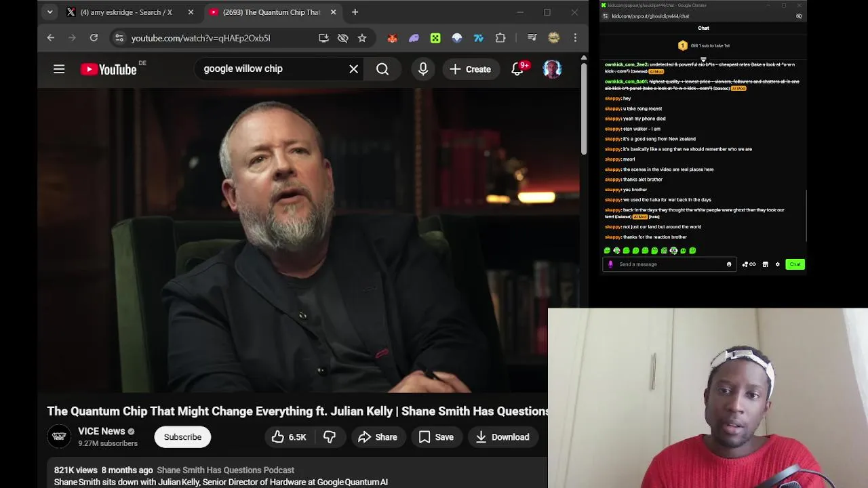Open the VICE News channel avatar
868x488 pixels.
60,436
